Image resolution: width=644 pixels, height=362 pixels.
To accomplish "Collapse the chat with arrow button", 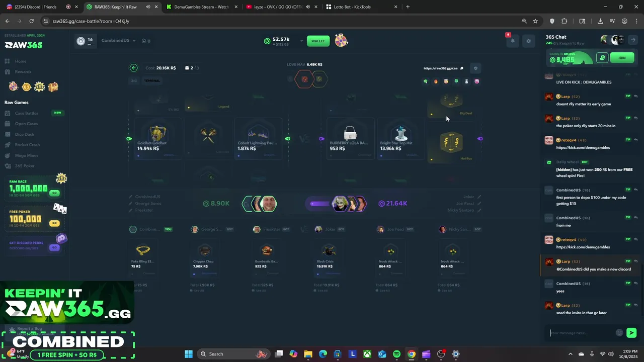I will point(633,40).
